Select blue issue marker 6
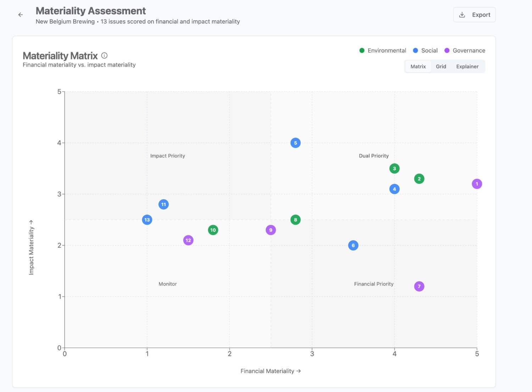 [353, 245]
